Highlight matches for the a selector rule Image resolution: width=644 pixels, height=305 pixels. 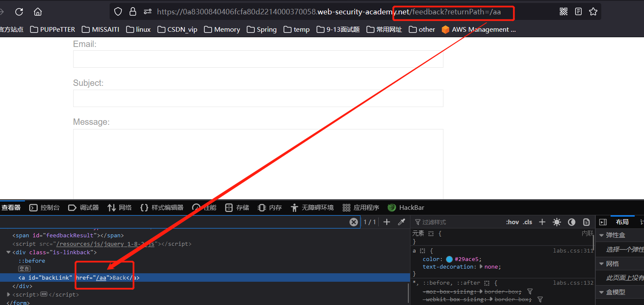click(422, 251)
